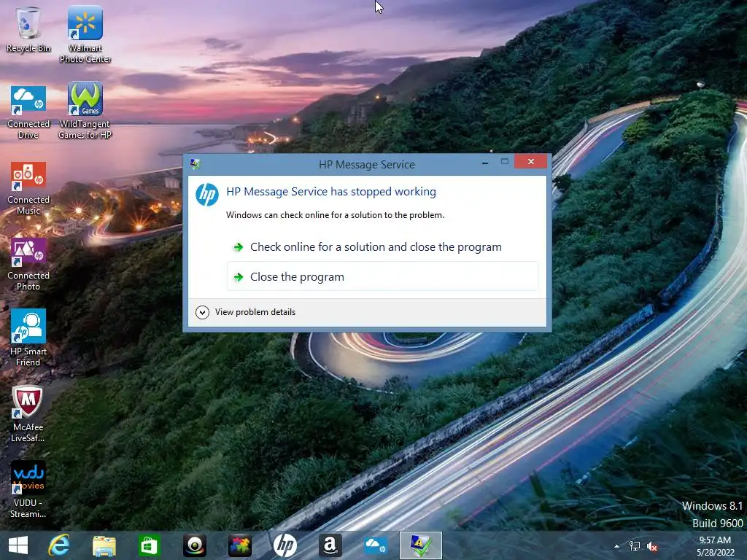
Task: Open the webcam app in the taskbar
Action: tap(194, 545)
